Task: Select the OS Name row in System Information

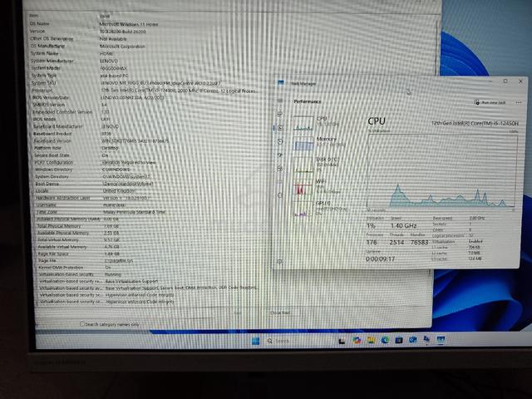Action: (x=233, y=24)
